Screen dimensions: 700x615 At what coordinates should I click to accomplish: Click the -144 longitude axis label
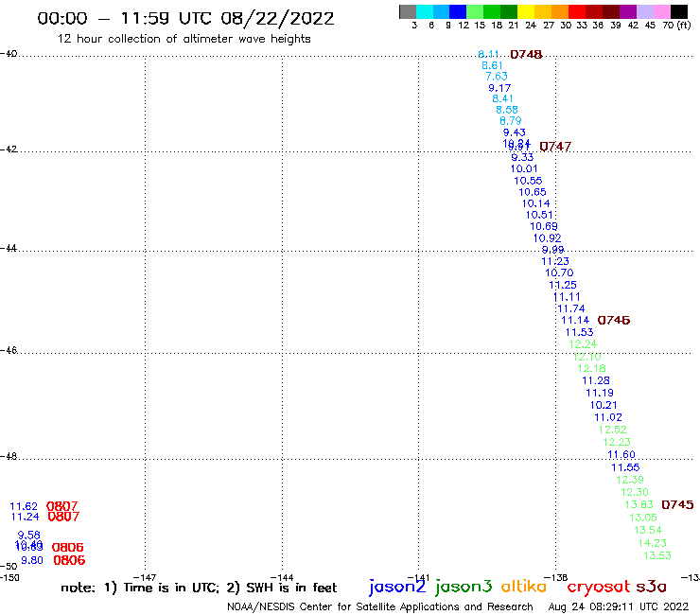(x=282, y=577)
